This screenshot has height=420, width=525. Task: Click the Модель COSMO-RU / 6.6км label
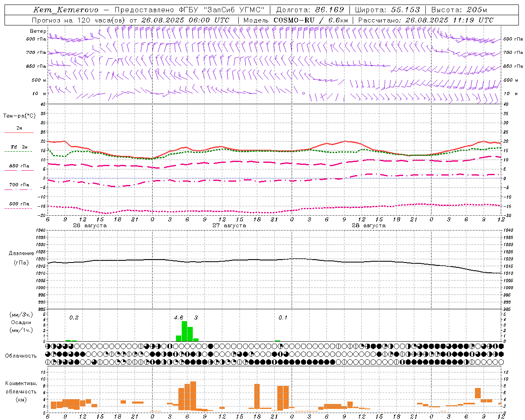[x=296, y=20]
